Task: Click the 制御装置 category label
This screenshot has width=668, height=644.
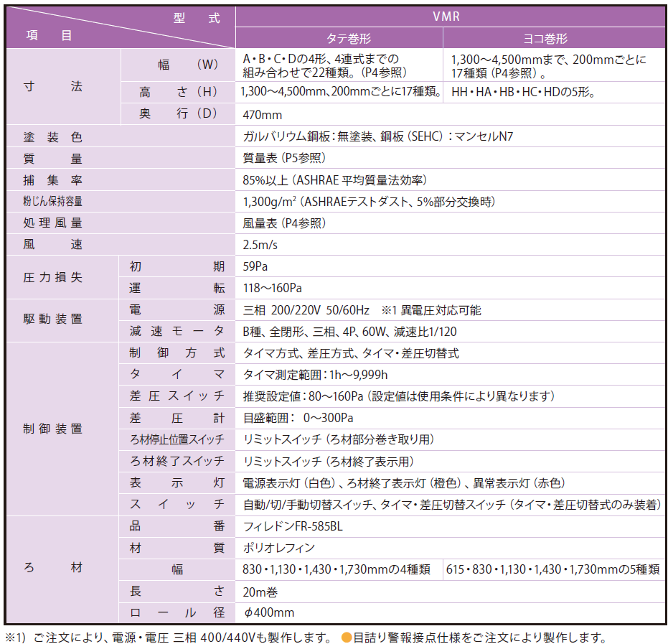Action: [53, 429]
